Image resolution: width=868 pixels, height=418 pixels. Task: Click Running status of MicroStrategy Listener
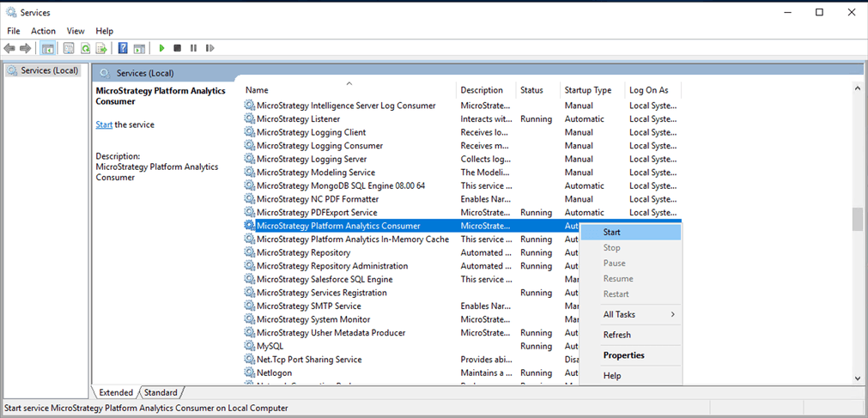click(x=536, y=119)
